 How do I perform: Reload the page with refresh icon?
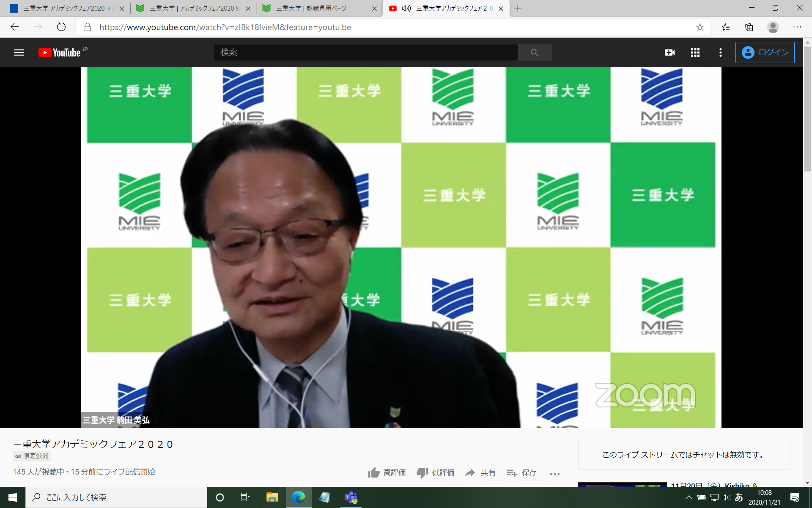pos(61,27)
